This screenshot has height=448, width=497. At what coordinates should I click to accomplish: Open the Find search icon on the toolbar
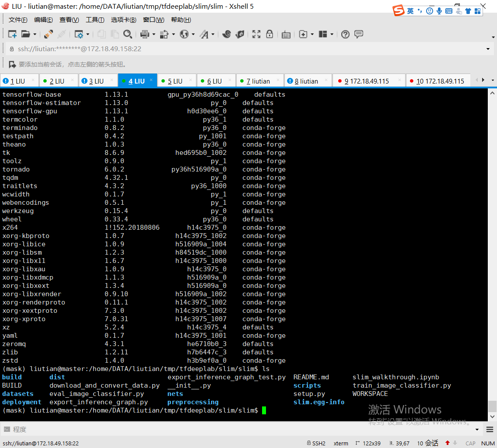click(x=128, y=34)
